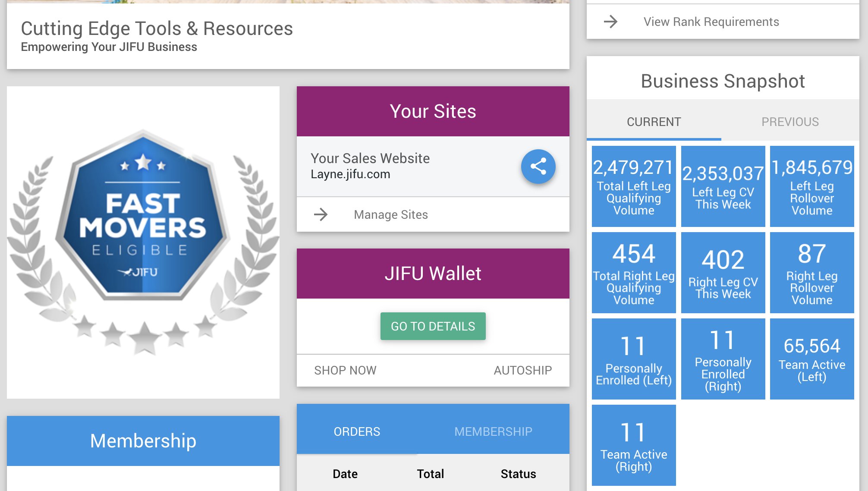The height and width of the screenshot is (491, 868).
Task: Click the Team Active (Right) tile
Action: click(x=634, y=445)
